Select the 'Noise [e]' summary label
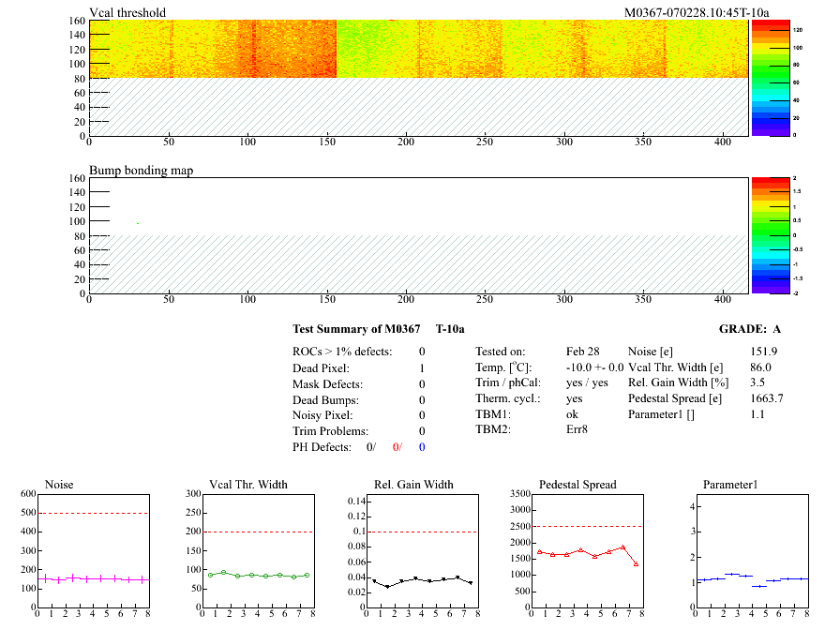The width and height of the screenshot is (840, 630). click(651, 352)
